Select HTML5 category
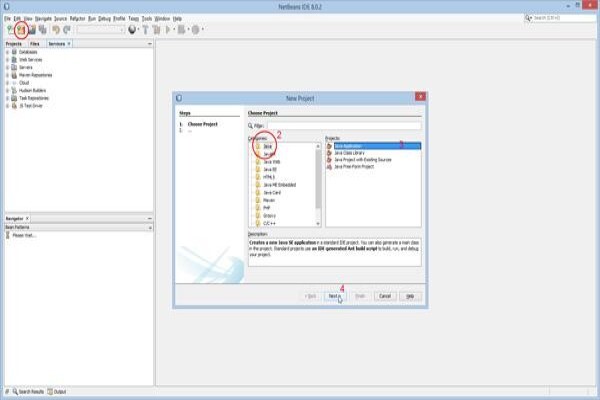The height and width of the screenshot is (400, 600). click(x=269, y=177)
